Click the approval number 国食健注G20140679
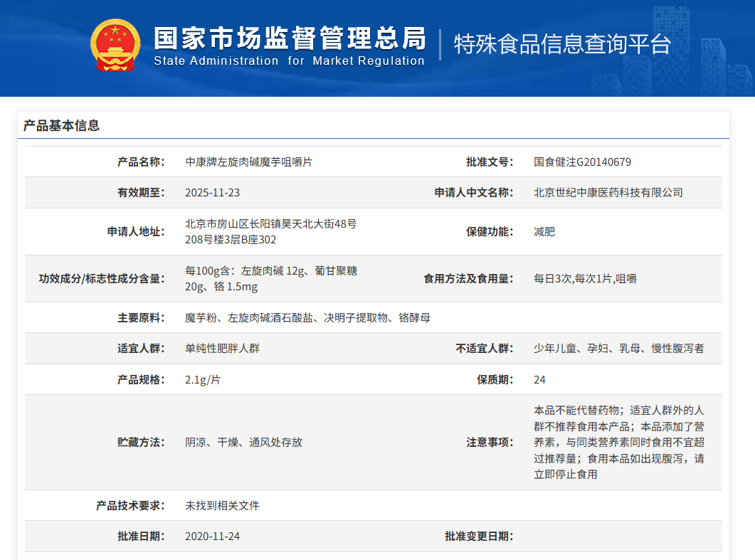The image size is (755, 560). pos(582,162)
